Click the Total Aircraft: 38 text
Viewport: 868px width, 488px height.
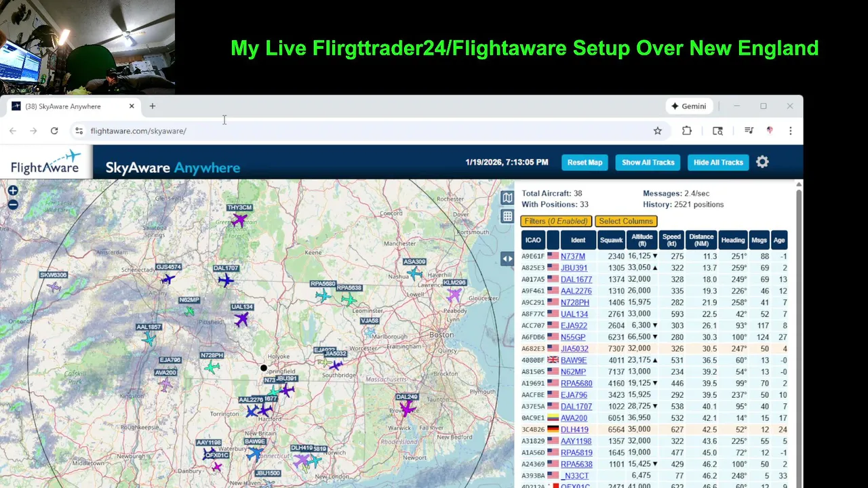(x=551, y=194)
